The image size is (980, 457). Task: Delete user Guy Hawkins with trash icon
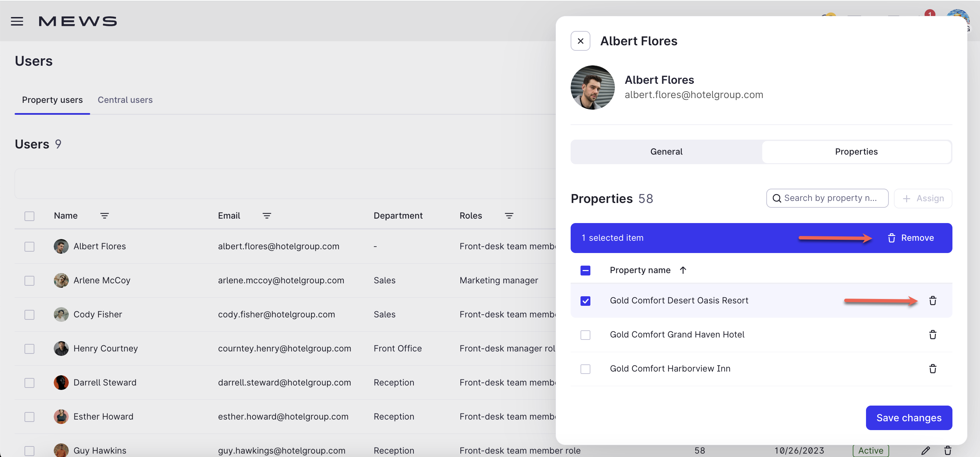click(x=948, y=451)
